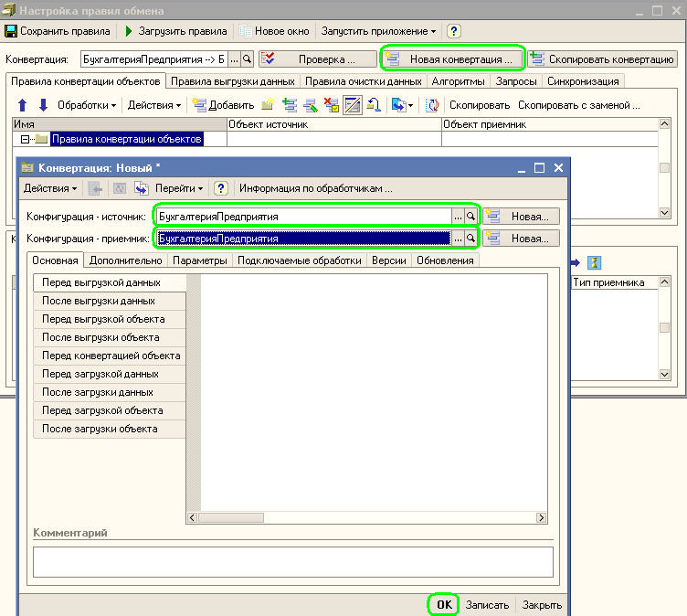
Task: Click the transfer icon left of Перейти
Action: pos(142,188)
